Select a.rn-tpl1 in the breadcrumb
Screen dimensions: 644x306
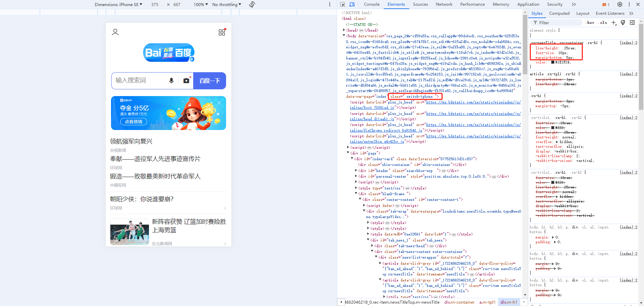(x=487, y=302)
